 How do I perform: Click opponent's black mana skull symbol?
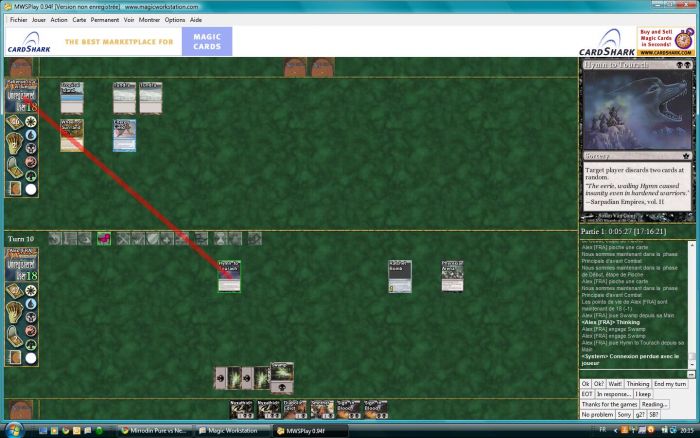31,148
